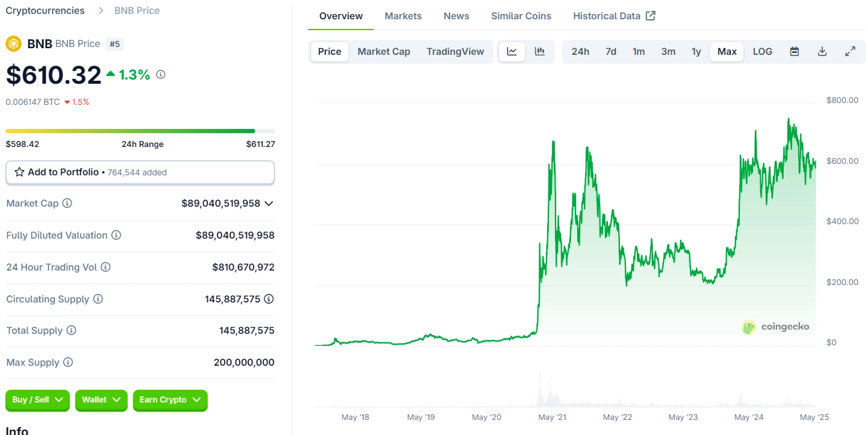This screenshot has height=435, width=868.
Task: Switch to the News tab
Action: pyautogui.click(x=456, y=16)
